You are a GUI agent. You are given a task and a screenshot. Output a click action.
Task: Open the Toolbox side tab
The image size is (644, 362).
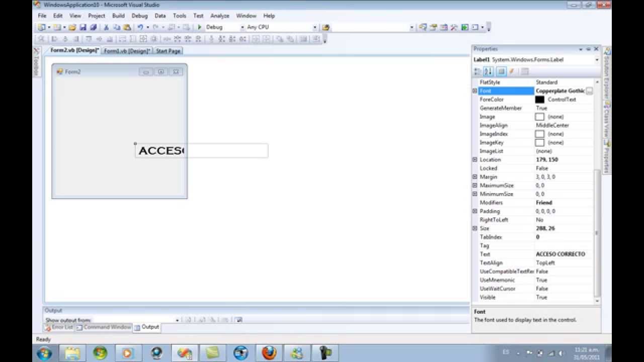click(36, 62)
